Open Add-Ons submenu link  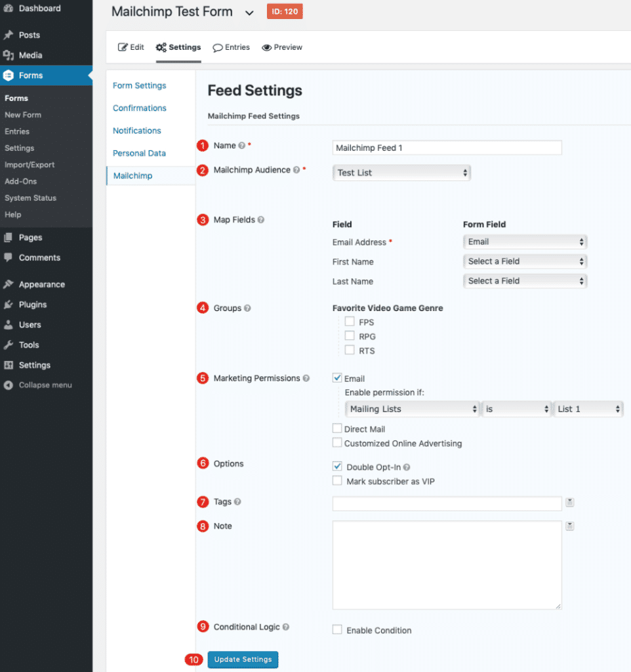pyautogui.click(x=20, y=182)
